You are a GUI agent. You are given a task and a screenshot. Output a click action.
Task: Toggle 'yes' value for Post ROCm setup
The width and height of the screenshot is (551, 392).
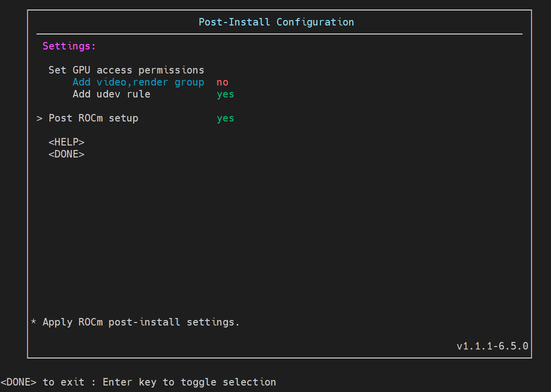point(225,118)
